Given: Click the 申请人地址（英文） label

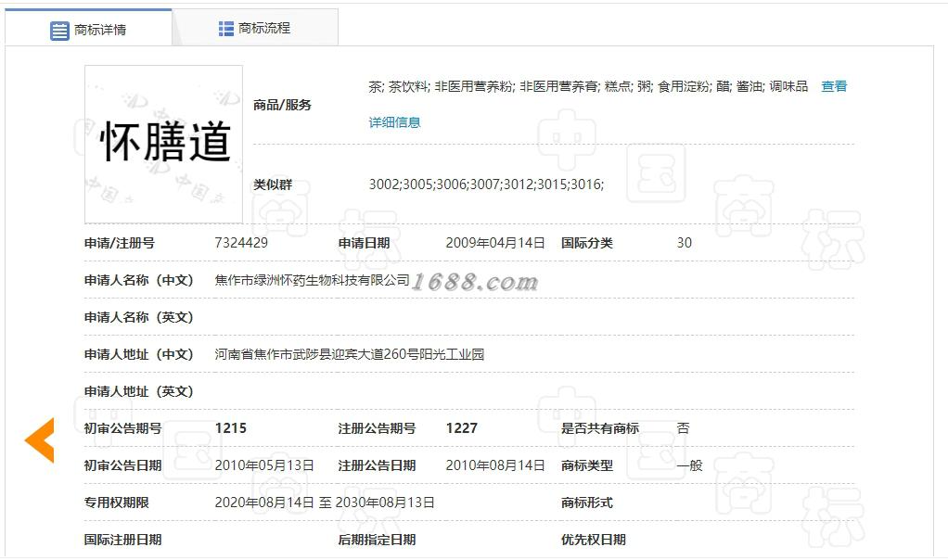Looking at the screenshot, I should point(138,391).
